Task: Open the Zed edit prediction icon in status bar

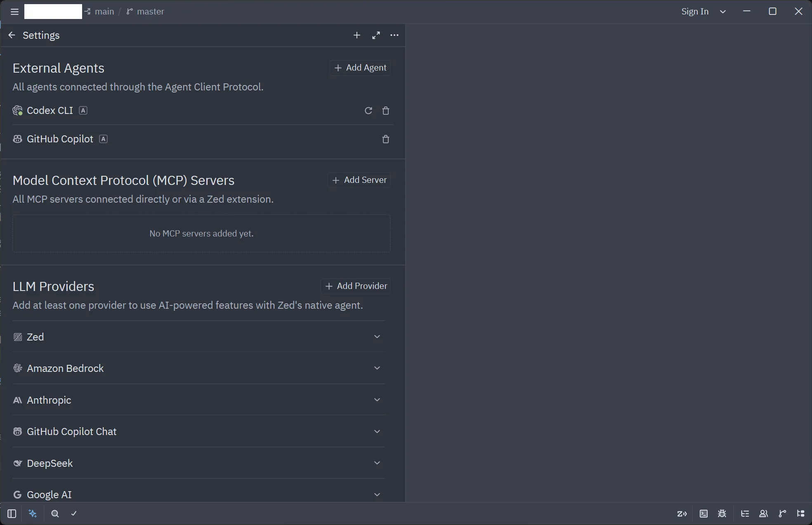Action: point(682,513)
